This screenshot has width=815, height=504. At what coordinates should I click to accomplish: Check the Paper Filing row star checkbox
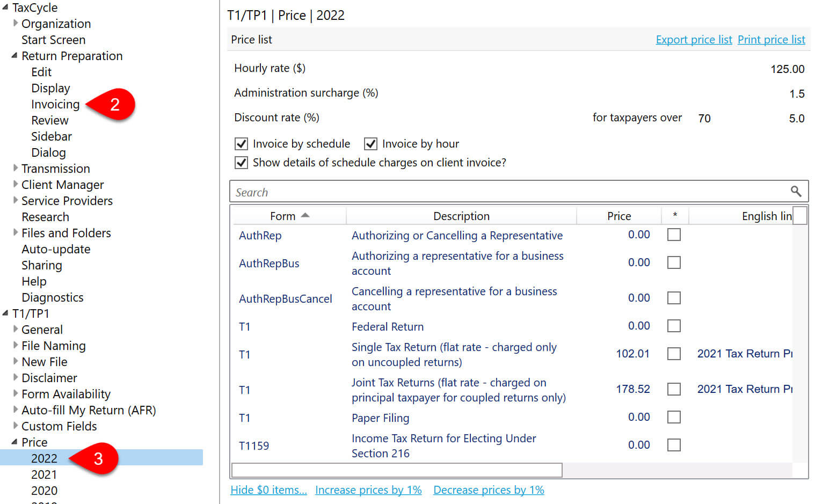(x=674, y=417)
